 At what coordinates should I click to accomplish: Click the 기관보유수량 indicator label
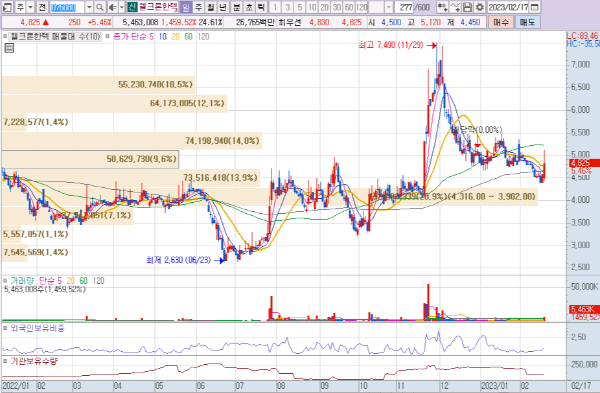(x=34, y=361)
